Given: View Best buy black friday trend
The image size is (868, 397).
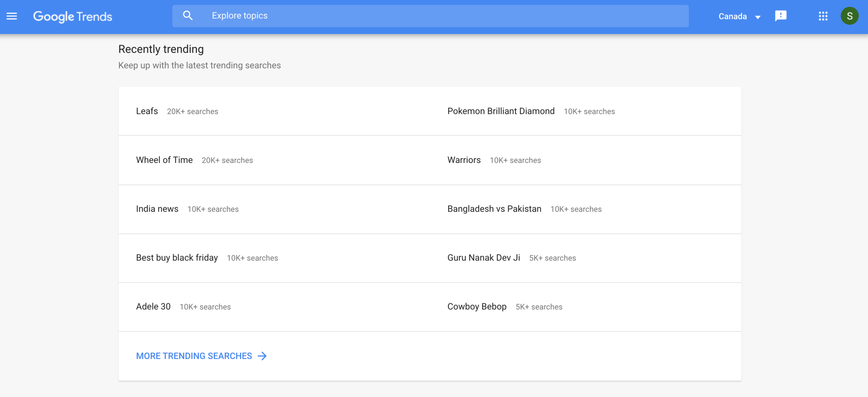Looking at the screenshot, I should pos(177,258).
